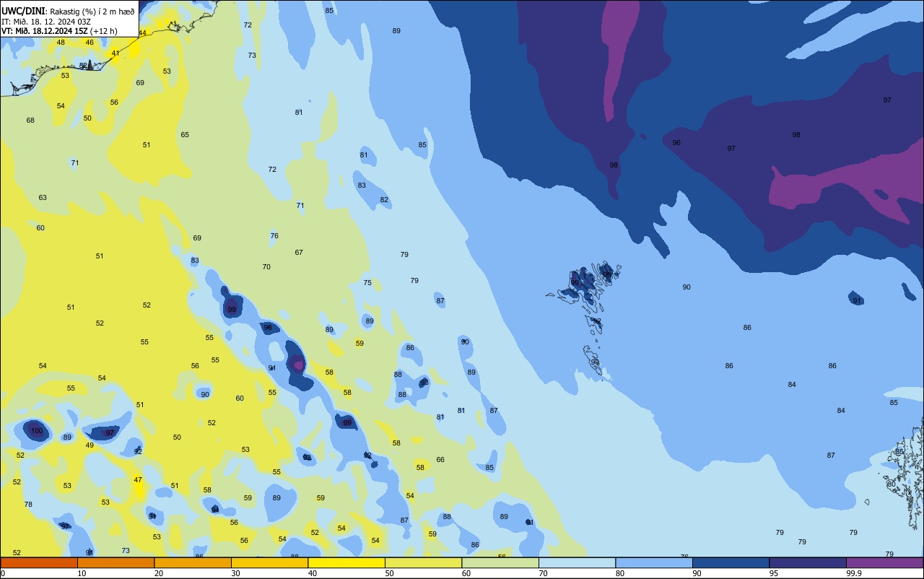Select the 30–40 legend color segment
Image resolution: width=924 pixels, height=579 pixels.
269,562
